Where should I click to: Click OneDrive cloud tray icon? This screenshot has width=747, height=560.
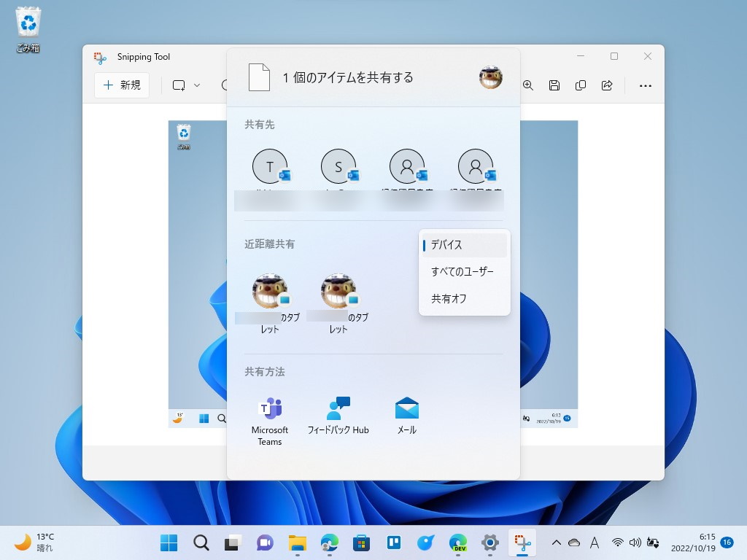[x=574, y=542]
